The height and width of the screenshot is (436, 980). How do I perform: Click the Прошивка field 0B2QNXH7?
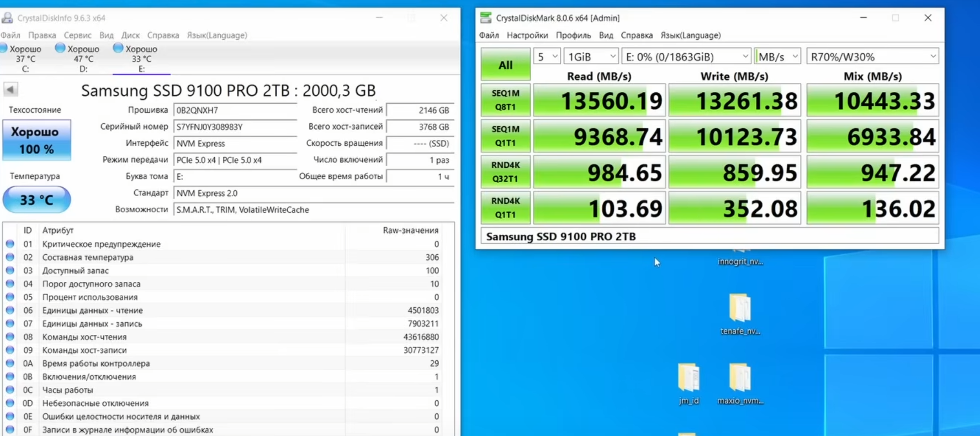[235, 110]
